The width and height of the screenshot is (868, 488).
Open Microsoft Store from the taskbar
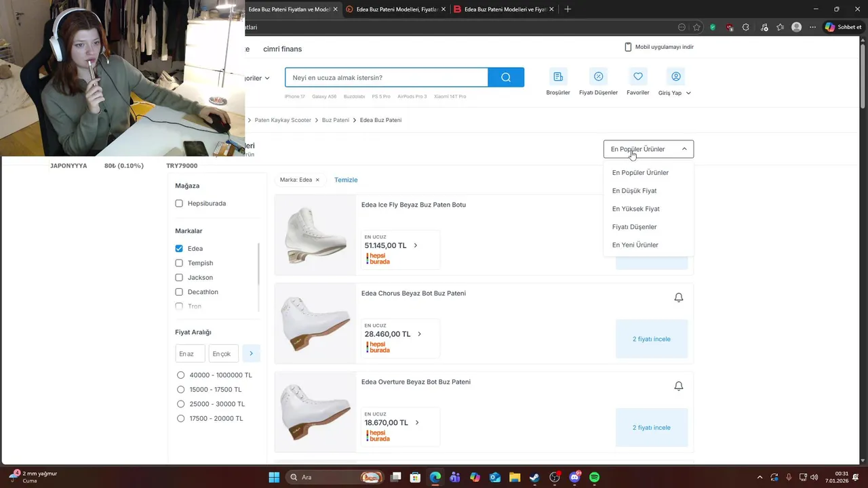(x=415, y=477)
